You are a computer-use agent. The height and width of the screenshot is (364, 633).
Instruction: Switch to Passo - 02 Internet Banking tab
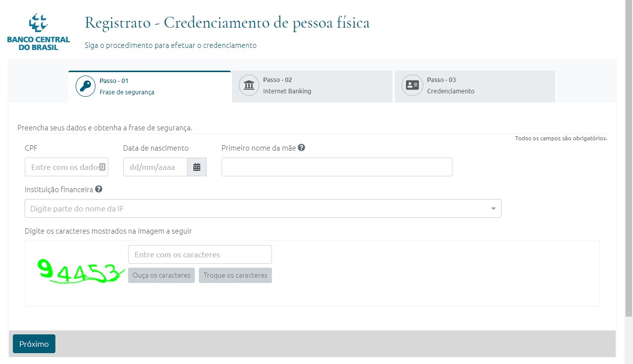(312, 86)
